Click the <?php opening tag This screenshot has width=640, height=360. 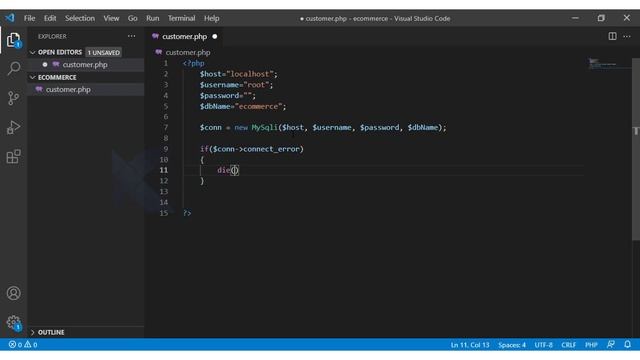click(193, 63)
